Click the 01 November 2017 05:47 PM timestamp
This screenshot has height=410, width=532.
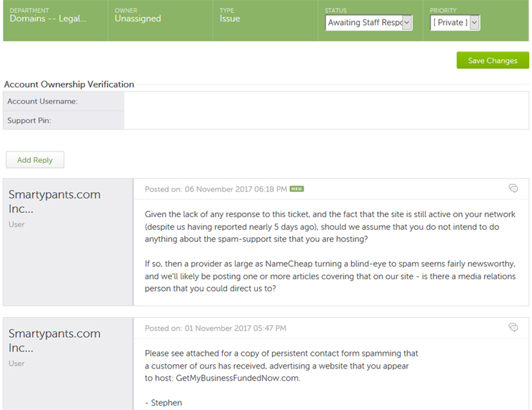pyautogui.click(x=216, y=329)
